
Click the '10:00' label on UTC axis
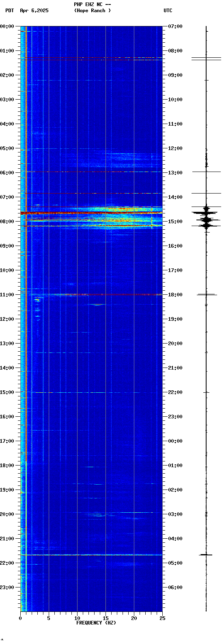click(175, 100)
